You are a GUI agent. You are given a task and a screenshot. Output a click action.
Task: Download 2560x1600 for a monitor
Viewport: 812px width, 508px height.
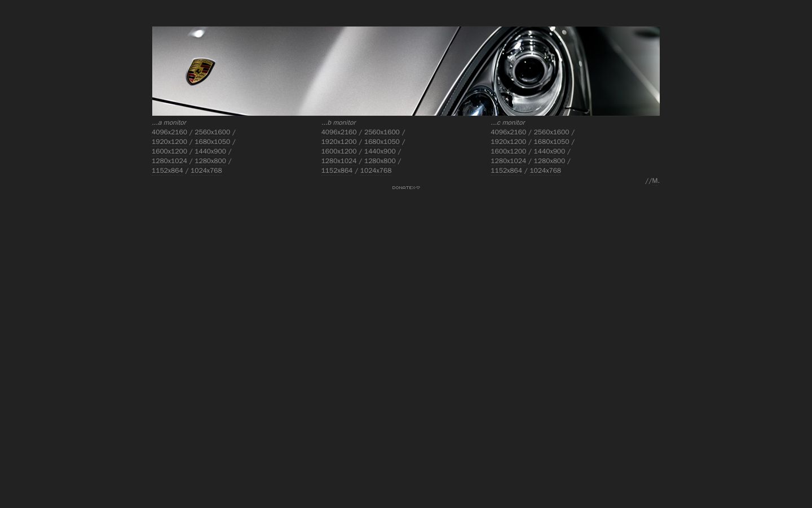(213, 132)
